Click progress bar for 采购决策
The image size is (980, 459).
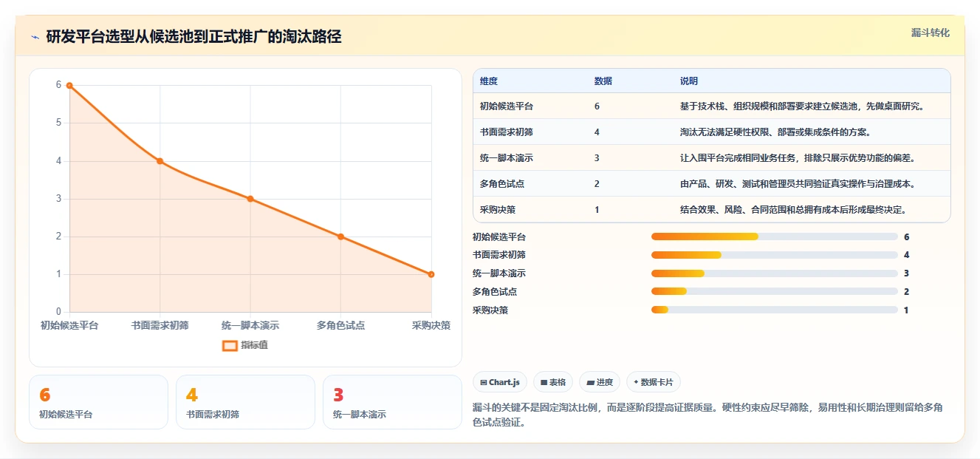(775, 310)
